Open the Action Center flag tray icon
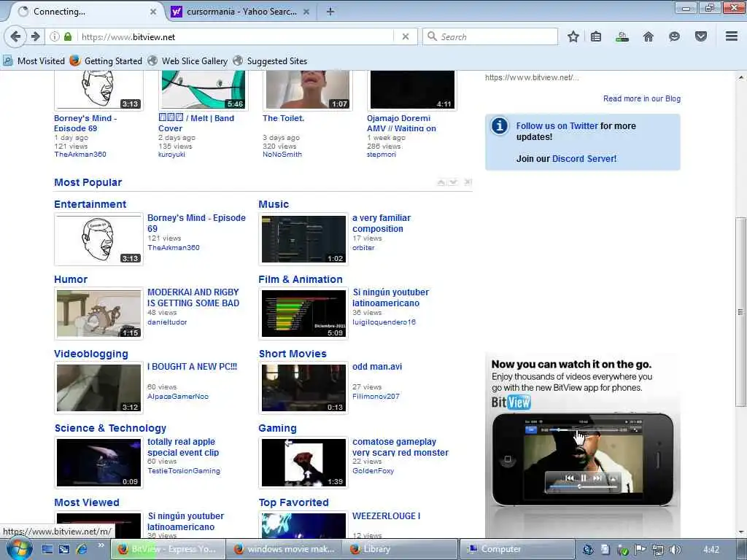 click(640, 550)
